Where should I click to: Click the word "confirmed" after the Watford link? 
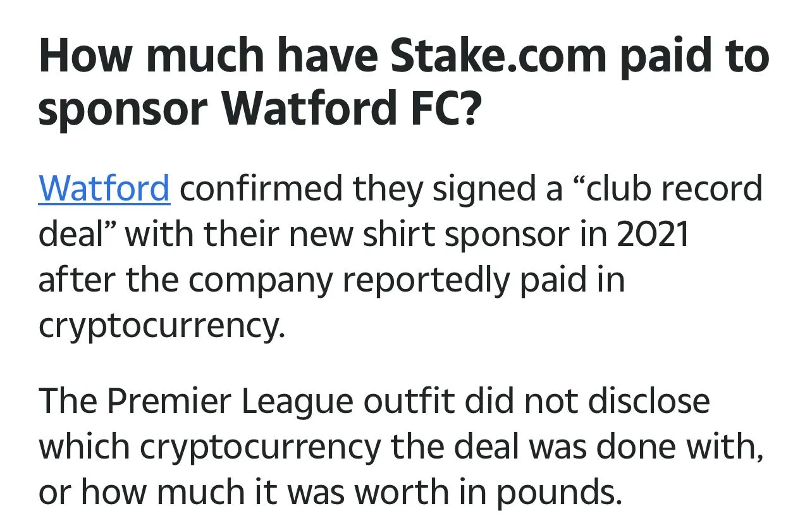pyautogui.click(x=262, y=188)
